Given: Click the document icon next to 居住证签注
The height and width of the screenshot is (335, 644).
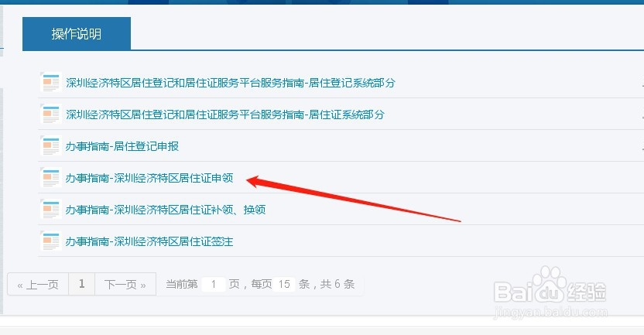Looking at the screenshot, I should 51,241.
